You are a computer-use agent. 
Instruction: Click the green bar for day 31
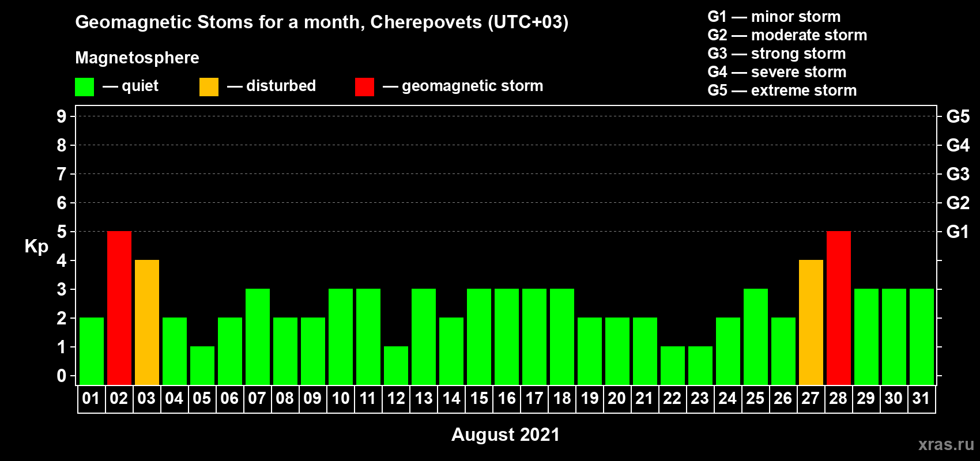(922, 337)
